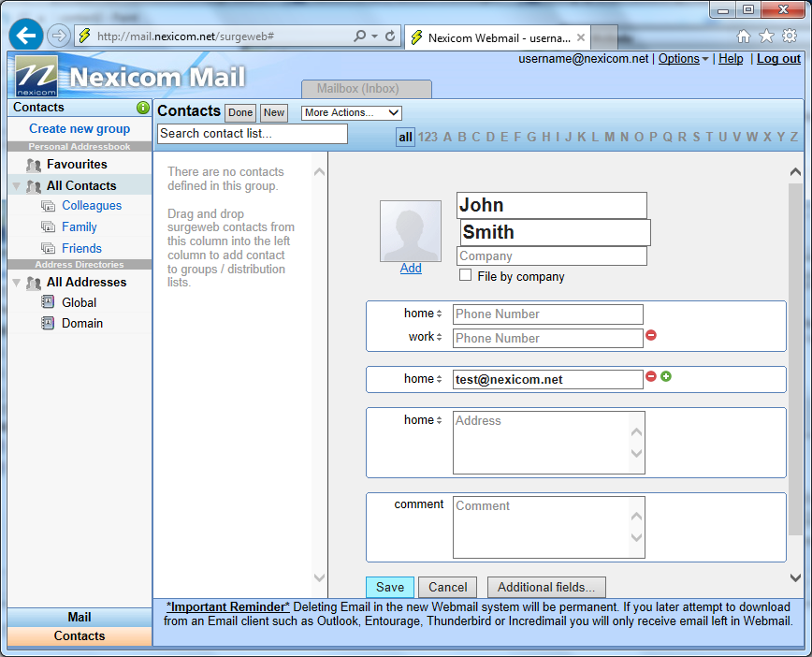The width and height of the screenshot is (812, 657).
Task: Open the Colleagues group
Action: (92, 206)
